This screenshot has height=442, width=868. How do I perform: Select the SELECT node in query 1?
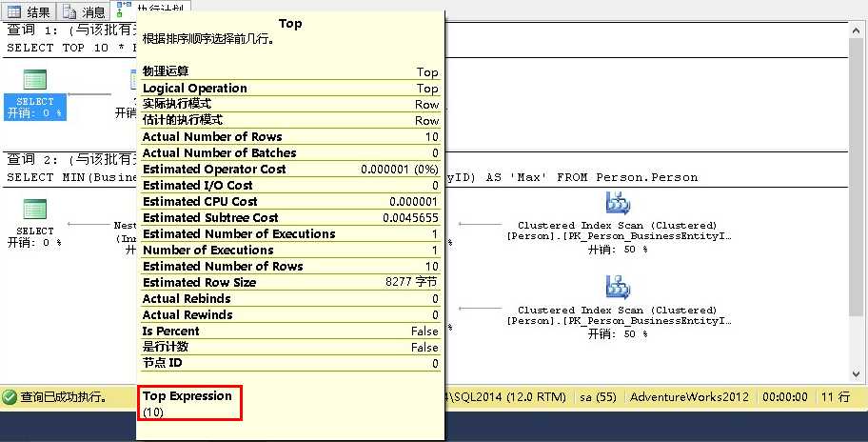tap(35, 94)
